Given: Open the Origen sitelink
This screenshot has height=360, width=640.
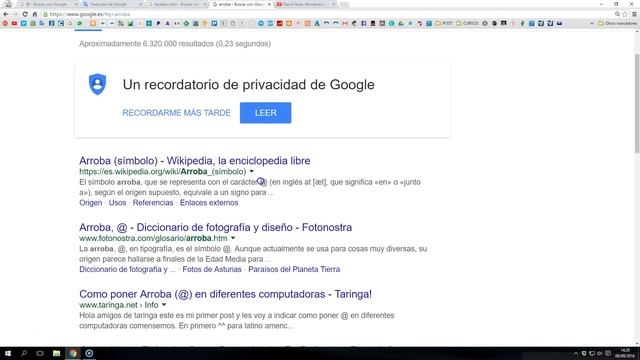Looking at the screenshot, I should tap(91, 202).
